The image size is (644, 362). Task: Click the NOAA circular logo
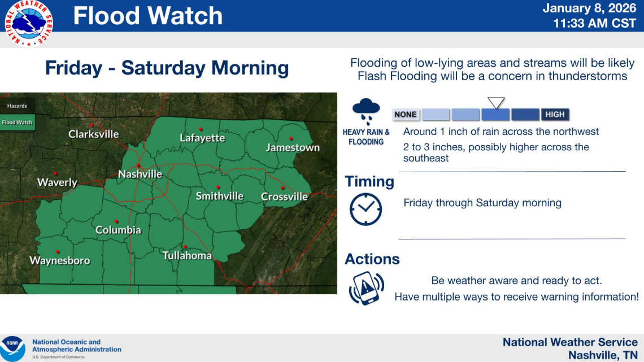12,348
